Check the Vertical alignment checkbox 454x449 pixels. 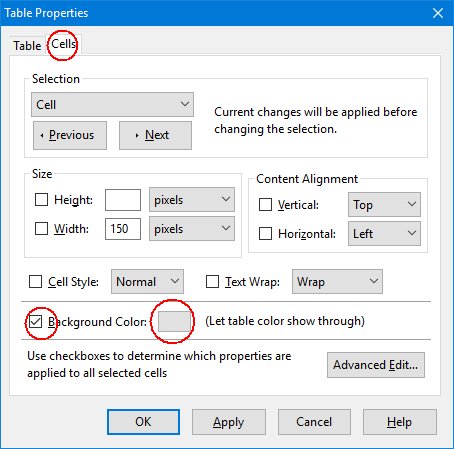click(265, 205)
